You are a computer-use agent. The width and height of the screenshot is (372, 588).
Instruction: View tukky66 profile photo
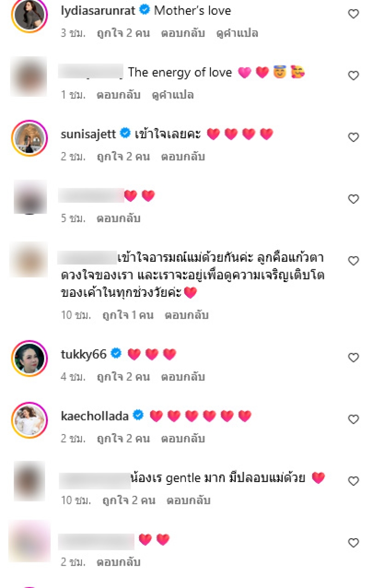(x=29, y=358)
